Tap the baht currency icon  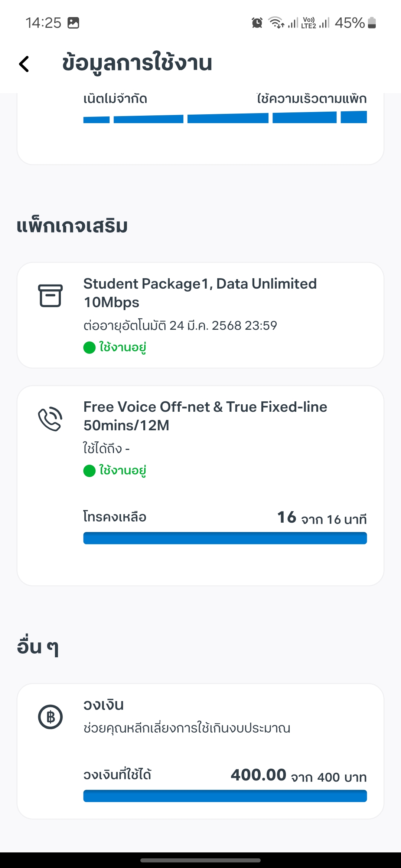50,717
